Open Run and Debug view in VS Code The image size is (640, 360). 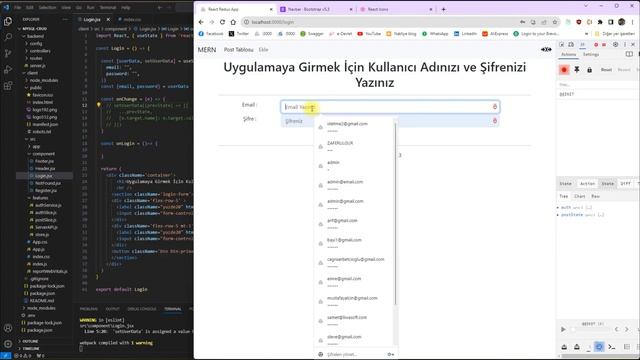click(8, 70)
